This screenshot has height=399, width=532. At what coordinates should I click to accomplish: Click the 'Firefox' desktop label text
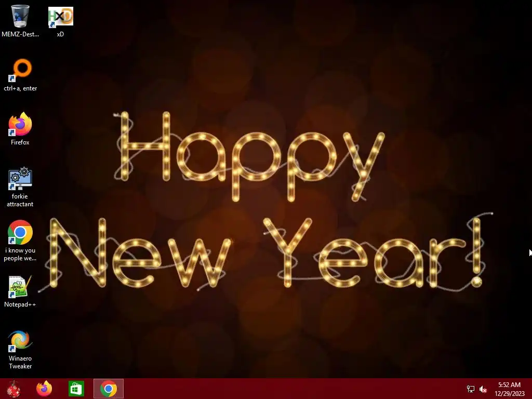(20, 142)
